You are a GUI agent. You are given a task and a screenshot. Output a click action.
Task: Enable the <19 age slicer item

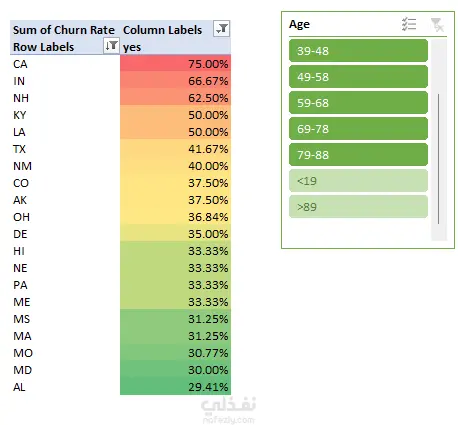coord(358,181)
